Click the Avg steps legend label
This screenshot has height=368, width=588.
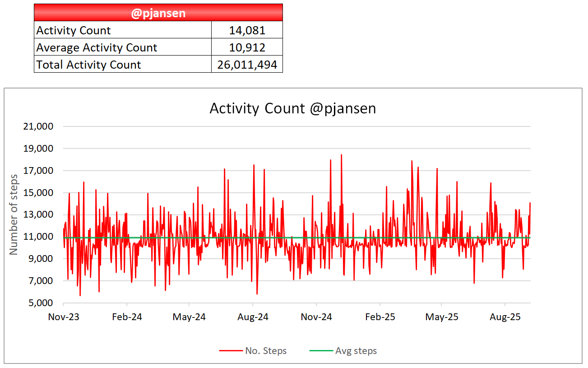356,351
